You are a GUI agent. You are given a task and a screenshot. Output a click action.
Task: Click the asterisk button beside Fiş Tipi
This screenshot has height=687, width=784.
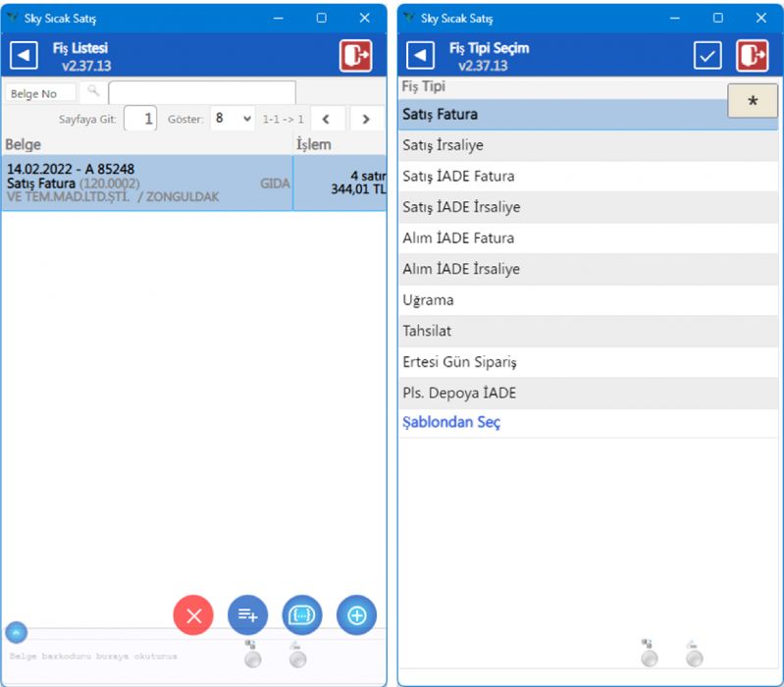752,102
